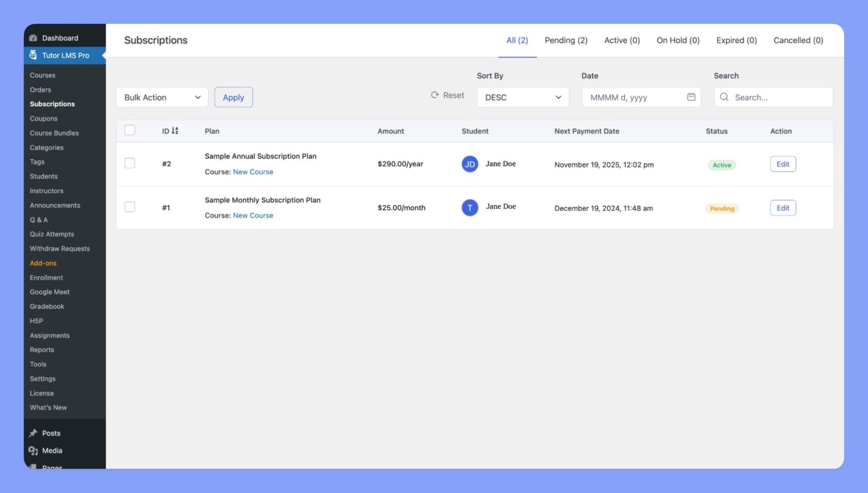Open the New Course link for annual plan

(x=253, y=172)
